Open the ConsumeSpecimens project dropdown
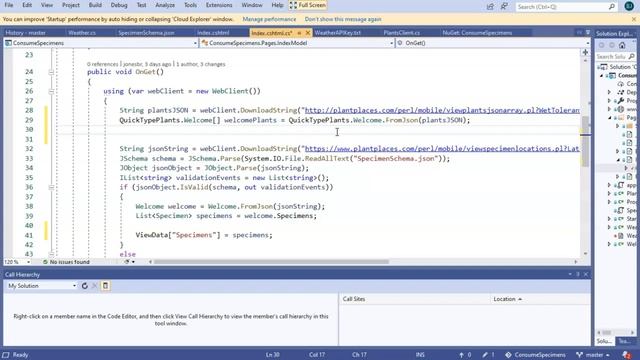 [195, 43]
